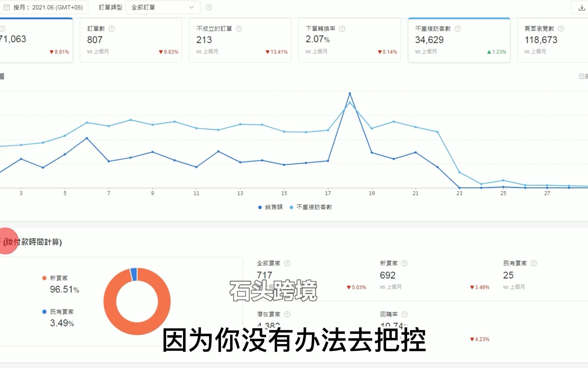Click the peak data point on day 18
Image resolution: width=588 pixels, height=368 pixels.
(350, 93)
